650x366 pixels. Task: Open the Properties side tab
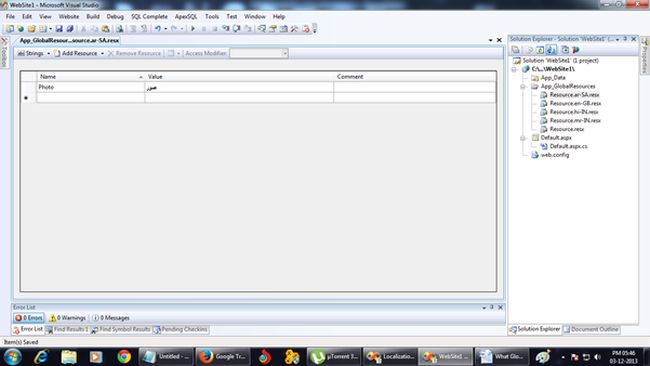click(x=645, y=56)
